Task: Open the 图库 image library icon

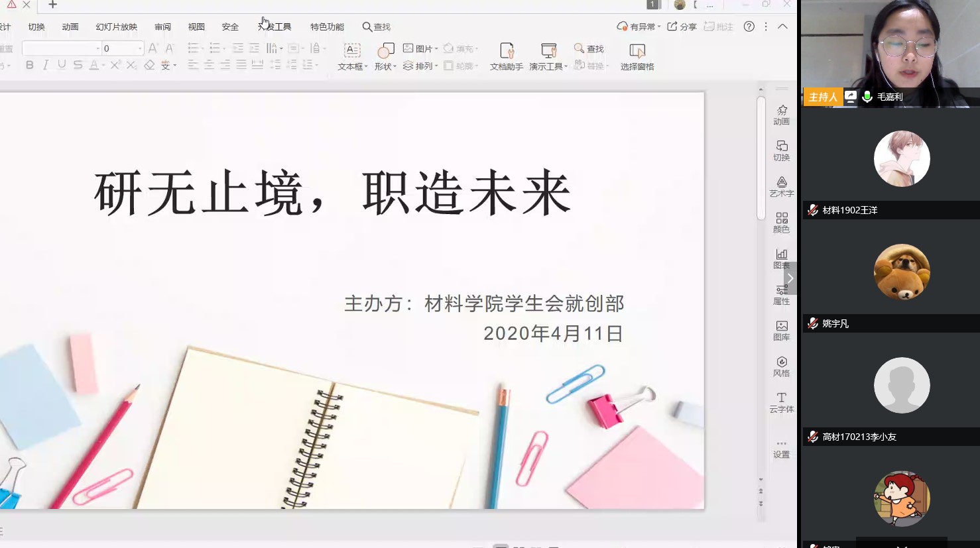Action: [782, 330]
